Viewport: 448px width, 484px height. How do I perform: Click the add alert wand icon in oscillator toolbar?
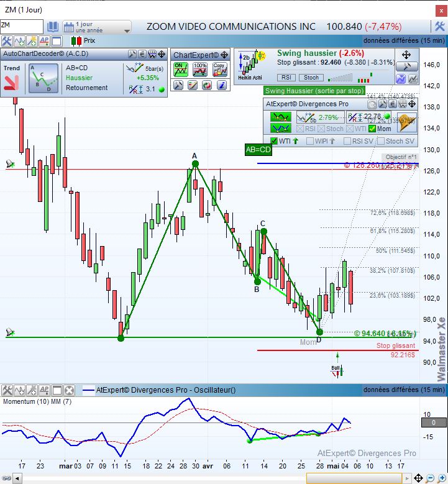pos(32,390)
